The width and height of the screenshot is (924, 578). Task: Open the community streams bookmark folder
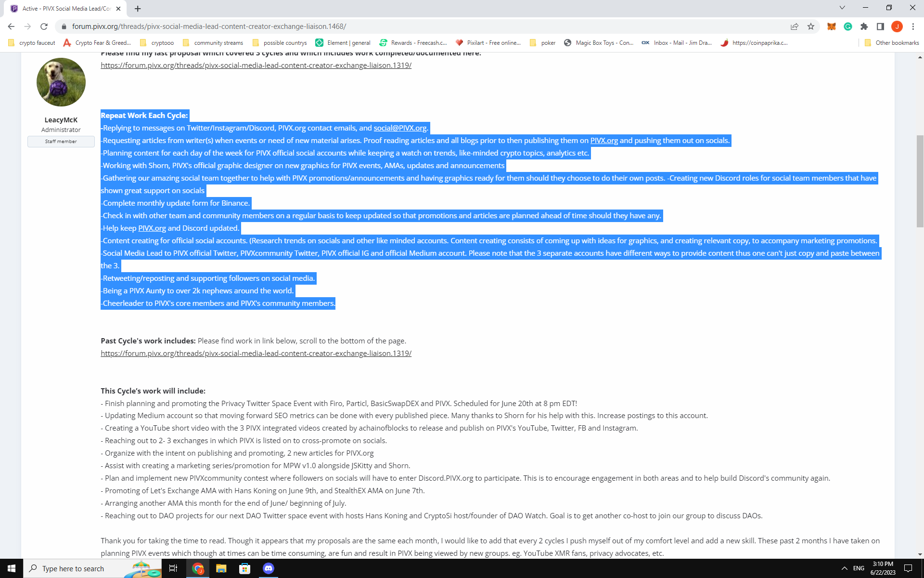[213, 43]
